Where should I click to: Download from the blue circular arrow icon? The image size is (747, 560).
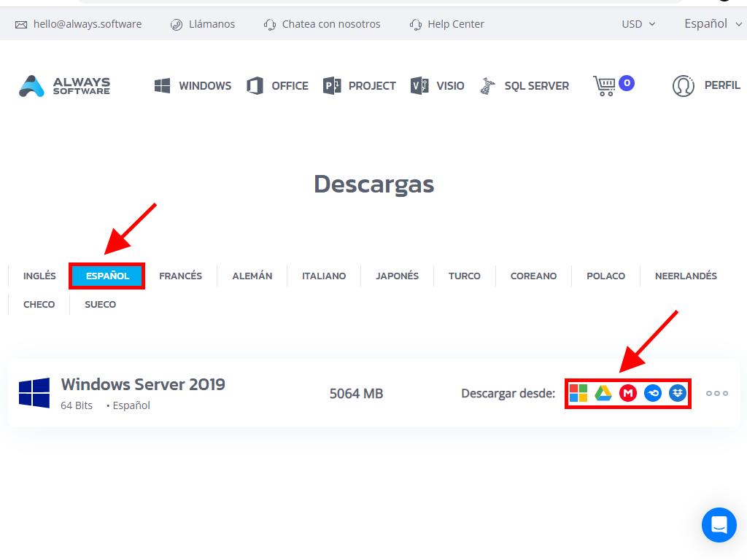pyautogui.click(x=653, y=393)
